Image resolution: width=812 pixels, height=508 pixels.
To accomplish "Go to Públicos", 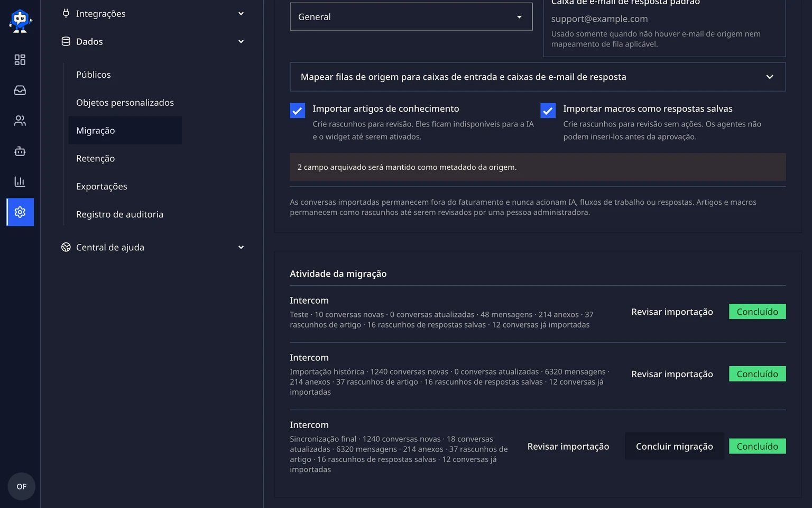I will point(94,75).
